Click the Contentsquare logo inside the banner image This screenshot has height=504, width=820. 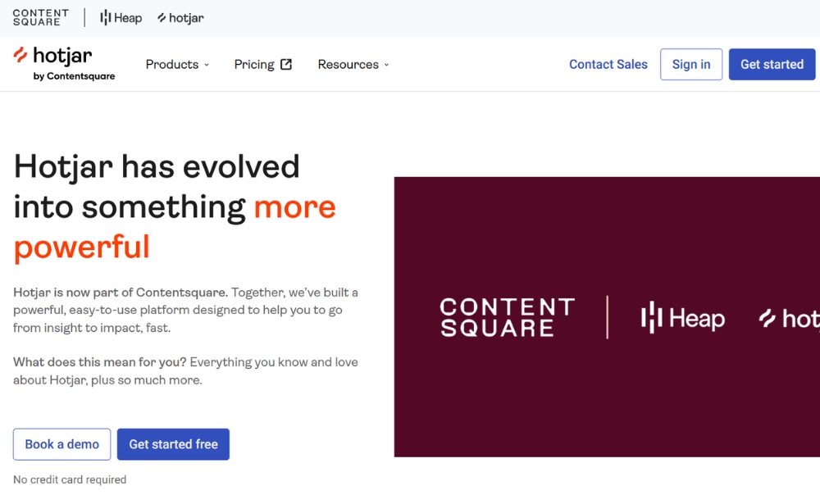click(x=507, y=318)
